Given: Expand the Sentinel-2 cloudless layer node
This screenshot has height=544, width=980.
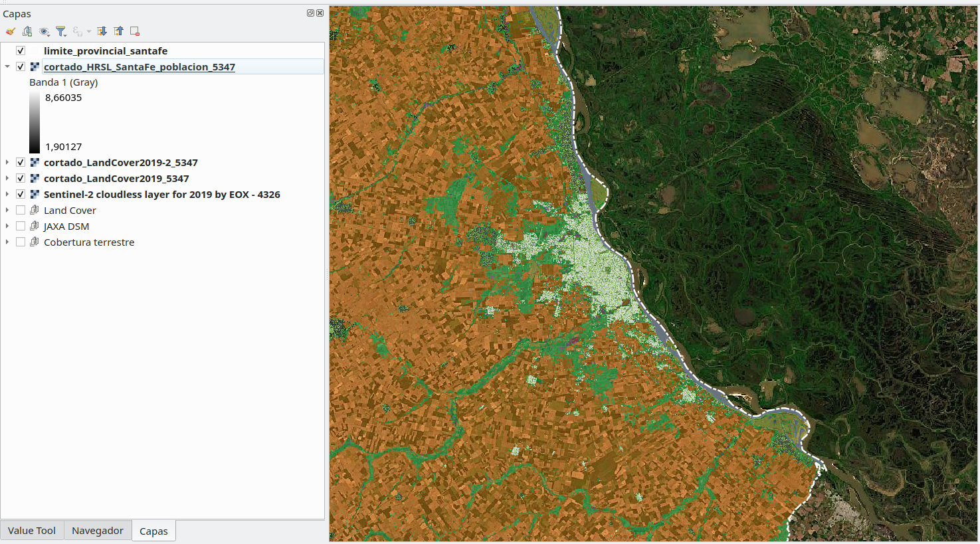Looking at the screenshot, I should coord(7,194).
